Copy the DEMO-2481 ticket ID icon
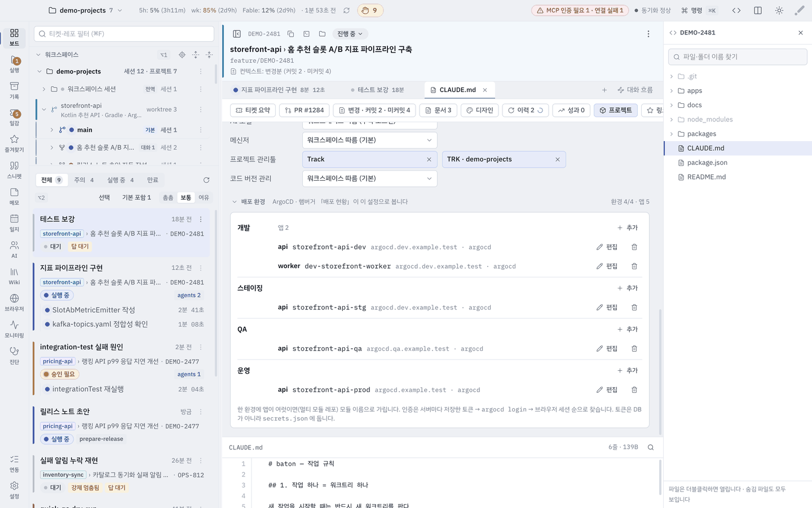The image size is (812, 508). tap(290, 34)
